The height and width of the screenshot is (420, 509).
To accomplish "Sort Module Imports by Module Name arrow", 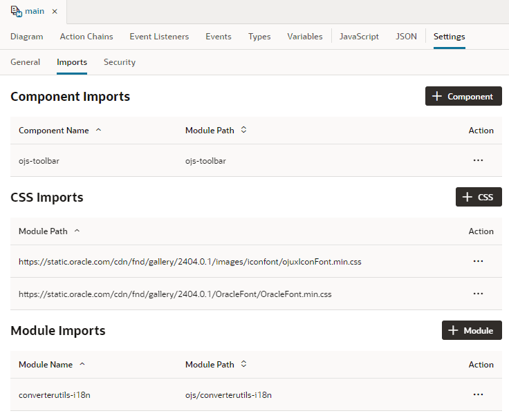I will click(x=82, y=364).
